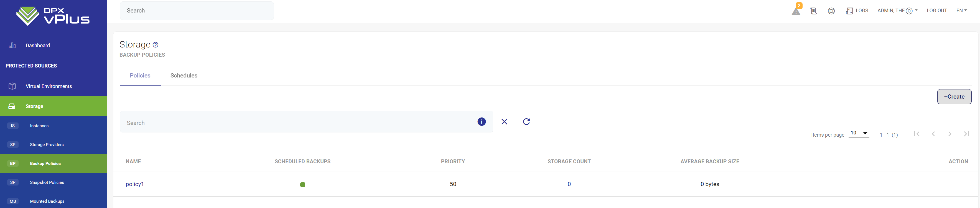Open the EN language dropdown
This screenshot has height=208, width=980.
coord(961,11)
